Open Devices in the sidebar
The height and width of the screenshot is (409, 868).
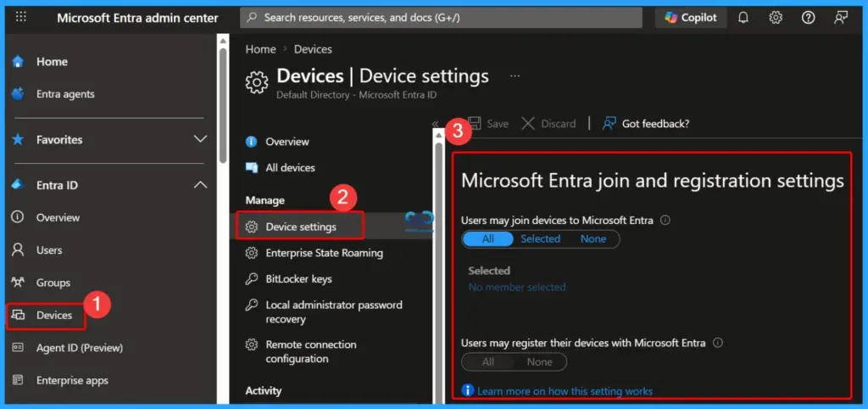click(x=54, y=315)
